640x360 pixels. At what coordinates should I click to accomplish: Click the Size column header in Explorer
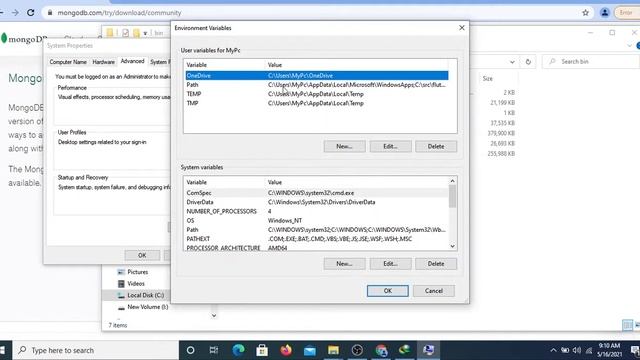pos(488,78)
